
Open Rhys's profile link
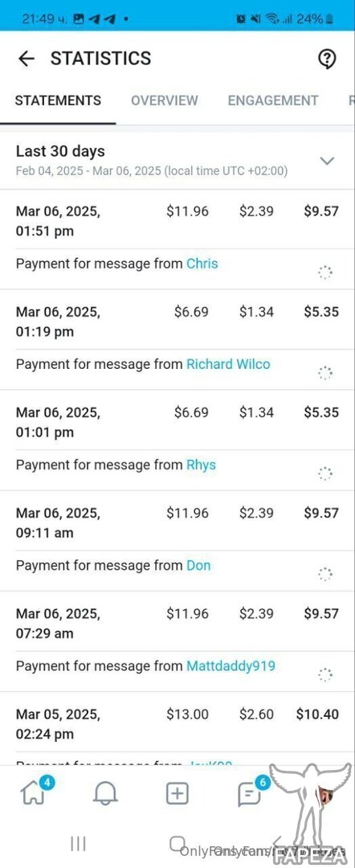click(x=201, y=465)
